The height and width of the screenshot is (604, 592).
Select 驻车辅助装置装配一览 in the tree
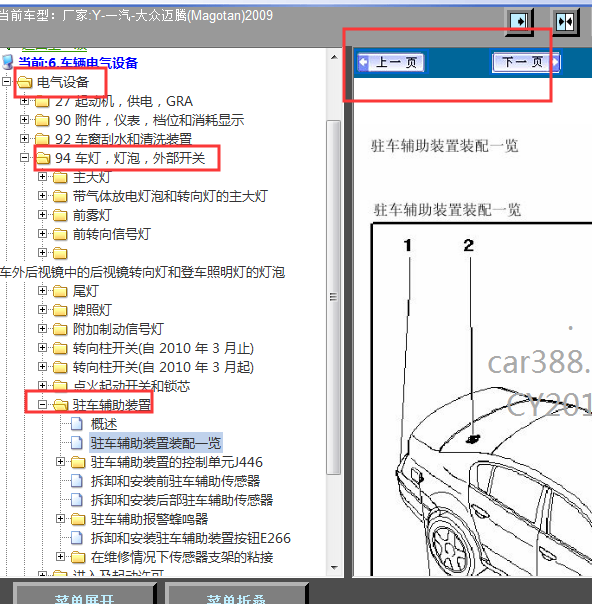click(x=156, y=443)
